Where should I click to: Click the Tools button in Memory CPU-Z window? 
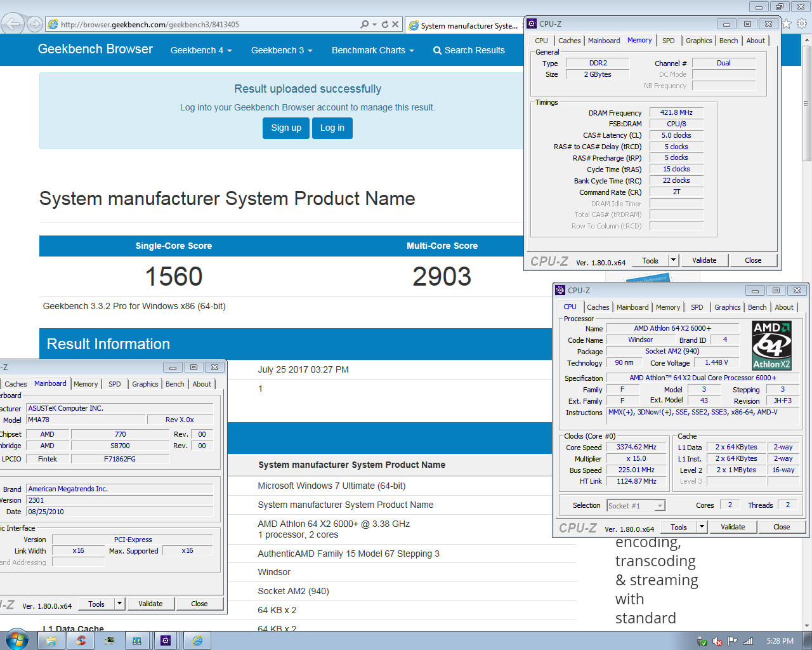[x=650, y=260]
